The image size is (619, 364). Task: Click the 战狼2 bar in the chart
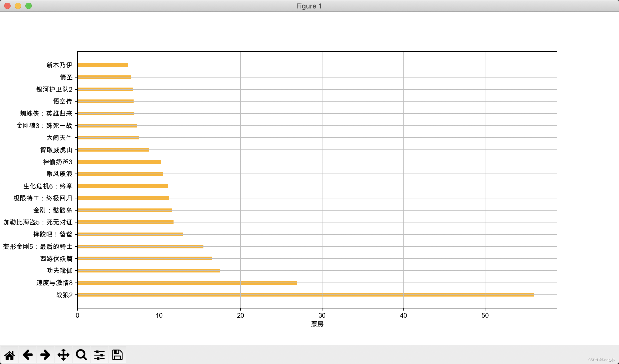306,295
